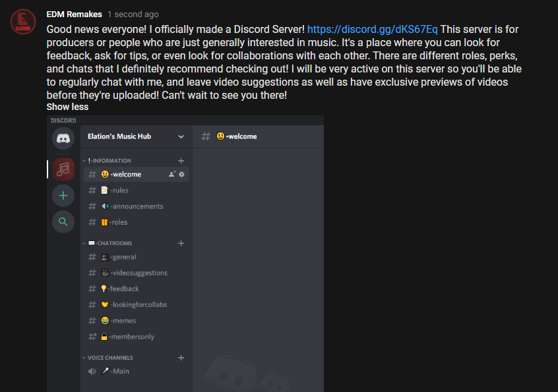Viewport: 558px width, 392px height.
Task: Join the Main voice channel
Action: pos(137,371)
